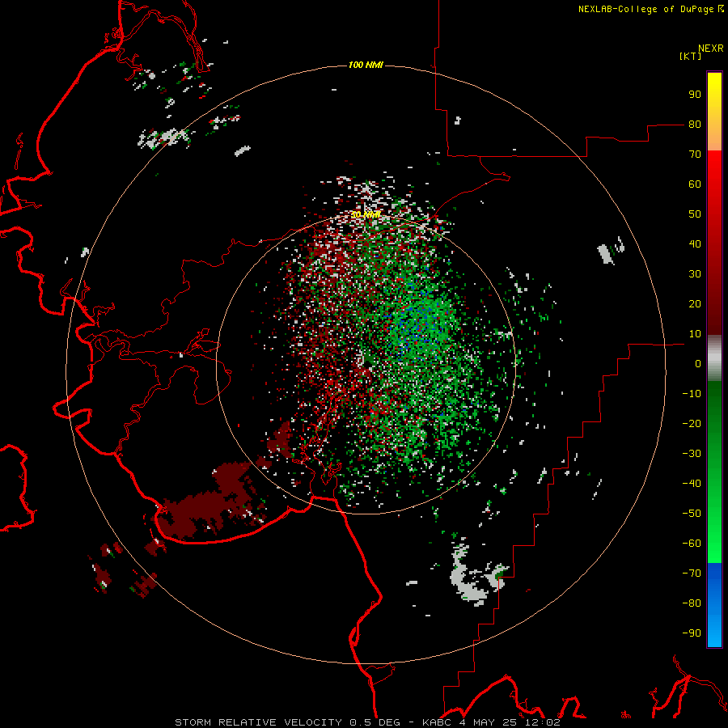This screenshot has width=728, height=728.
Task: Click the -50 value on the velocity scale
Action: click(x=692, y=514)
